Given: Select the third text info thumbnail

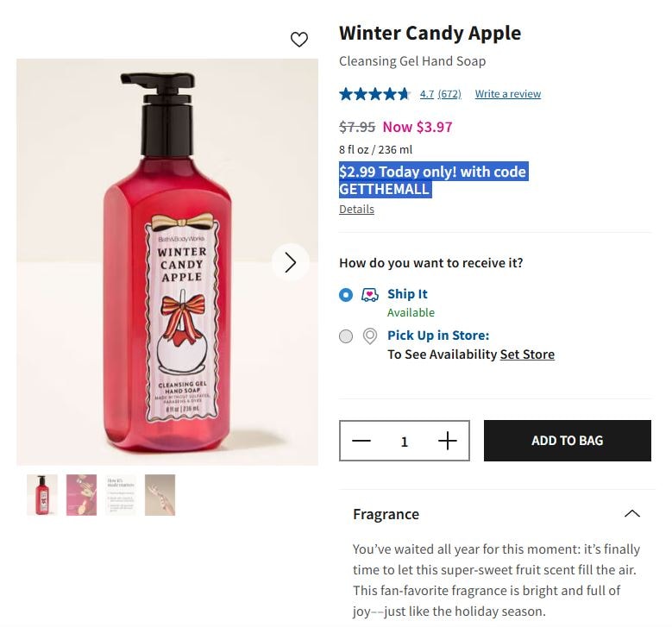Looking at the screenshot, I should (121, 495).
